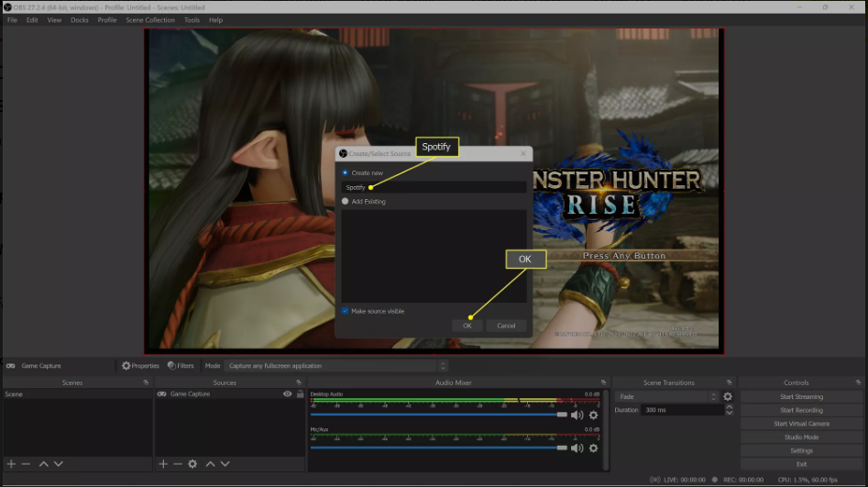Confirm dialog with OK button
Viewport: 868px width, 487px height.
pos(467,326)
